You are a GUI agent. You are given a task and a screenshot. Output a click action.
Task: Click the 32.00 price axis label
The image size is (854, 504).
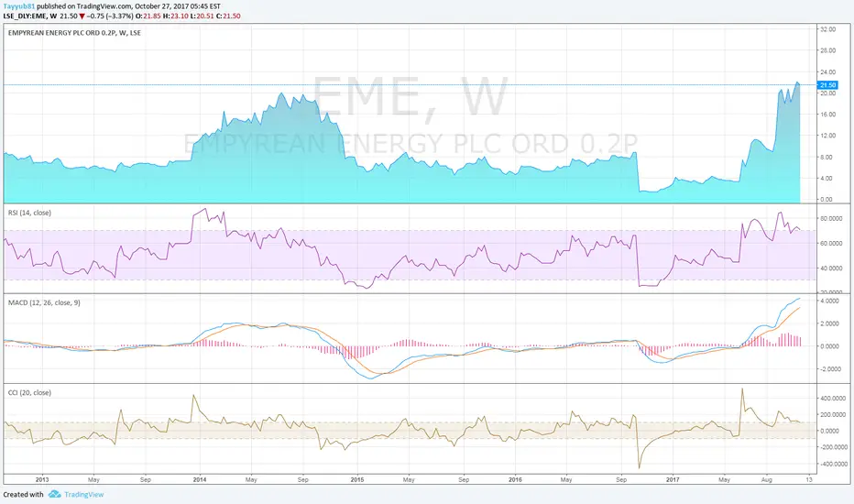pos(827,29)
